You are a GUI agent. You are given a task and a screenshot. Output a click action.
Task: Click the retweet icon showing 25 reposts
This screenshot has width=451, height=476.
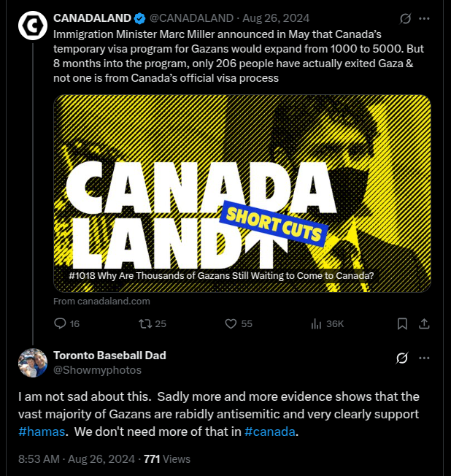[145, 323]
